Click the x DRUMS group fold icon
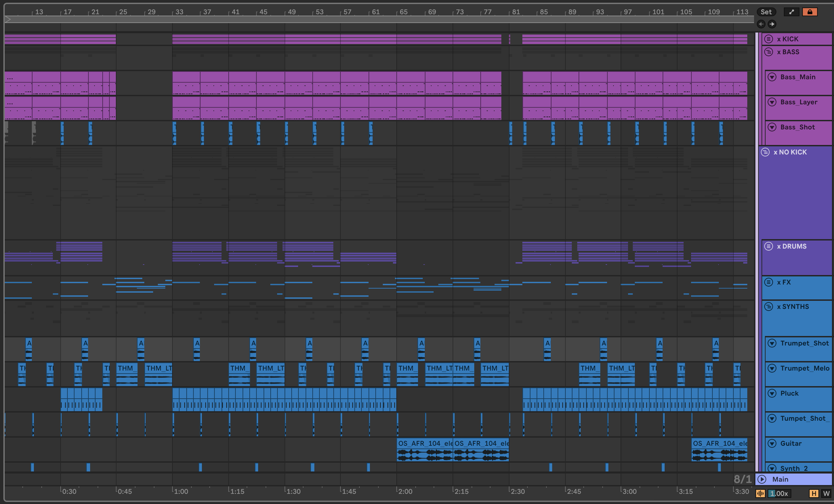834x504 pixels. [769, 246]
